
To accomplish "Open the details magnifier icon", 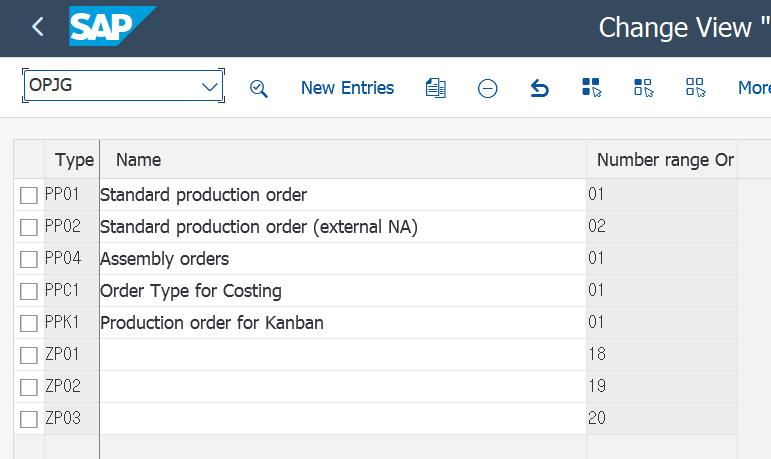I will (259, 88).
